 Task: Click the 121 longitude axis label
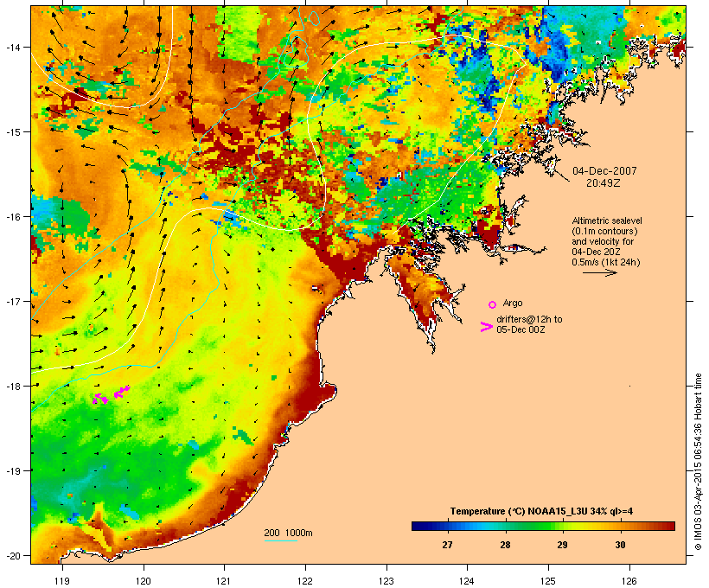[224, 581]
